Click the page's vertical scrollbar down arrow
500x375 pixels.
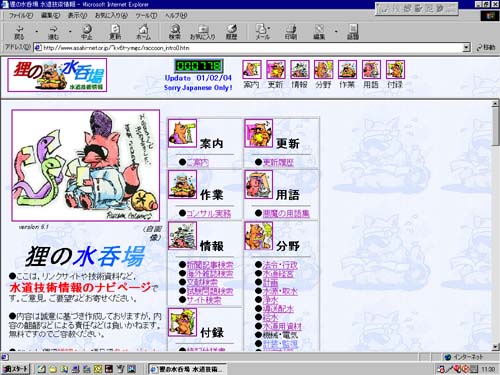click(x=495, y=347)
